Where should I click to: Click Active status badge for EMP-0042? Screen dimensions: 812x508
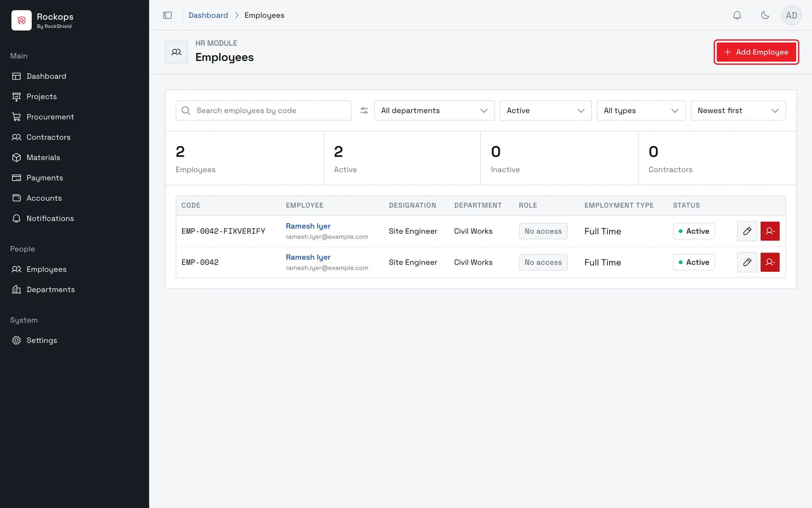[694, 262]
